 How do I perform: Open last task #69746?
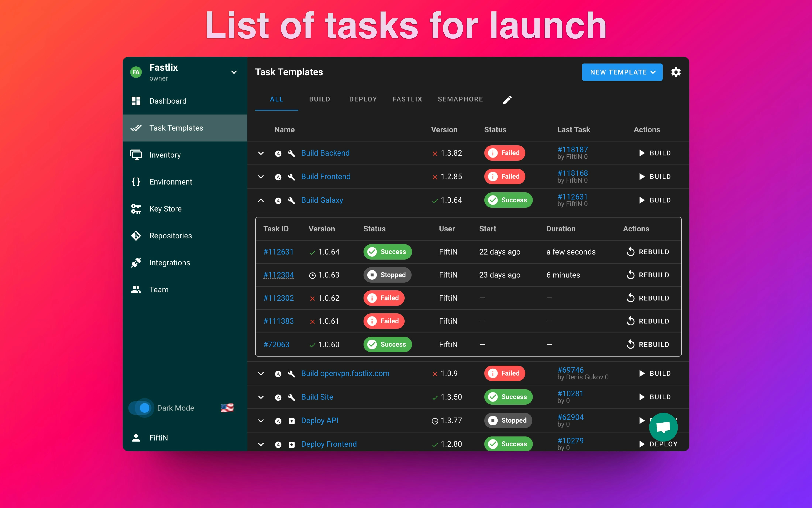coord(570,370)
